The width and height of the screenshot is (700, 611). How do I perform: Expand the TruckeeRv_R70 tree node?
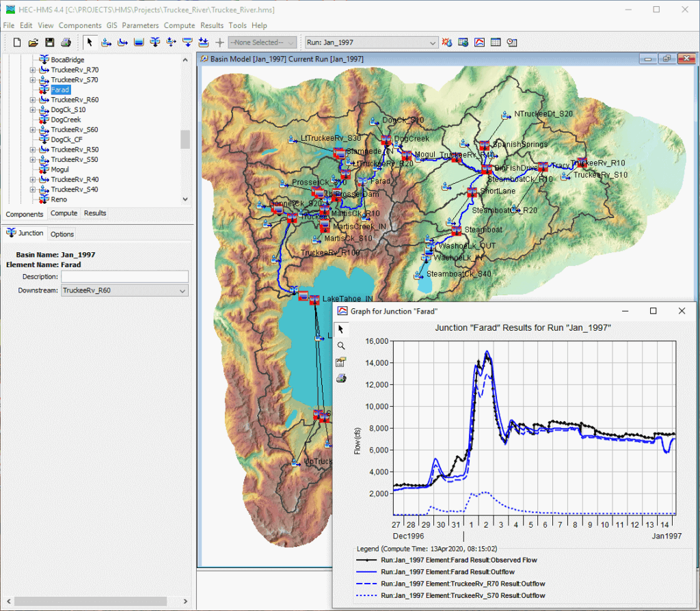tap(32, 70)
